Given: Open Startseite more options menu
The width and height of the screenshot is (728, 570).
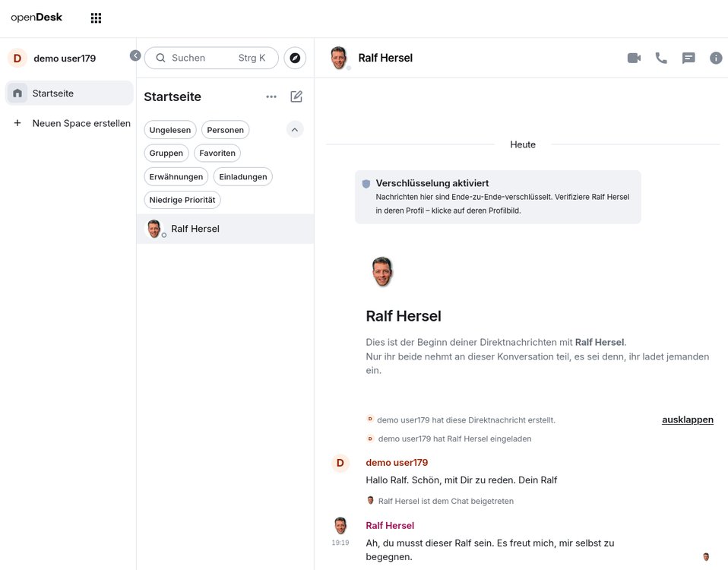Looking at the screenshot, I should click(271, 97).
